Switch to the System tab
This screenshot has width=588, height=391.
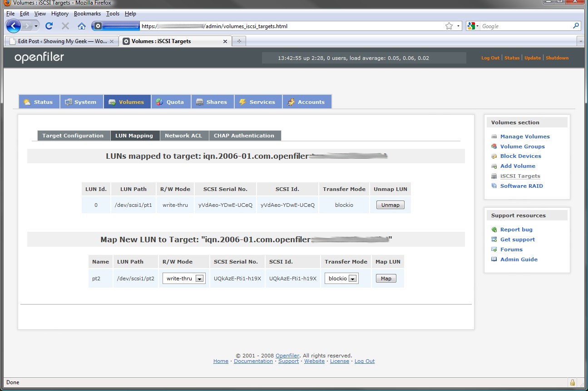tap(81, 102)
